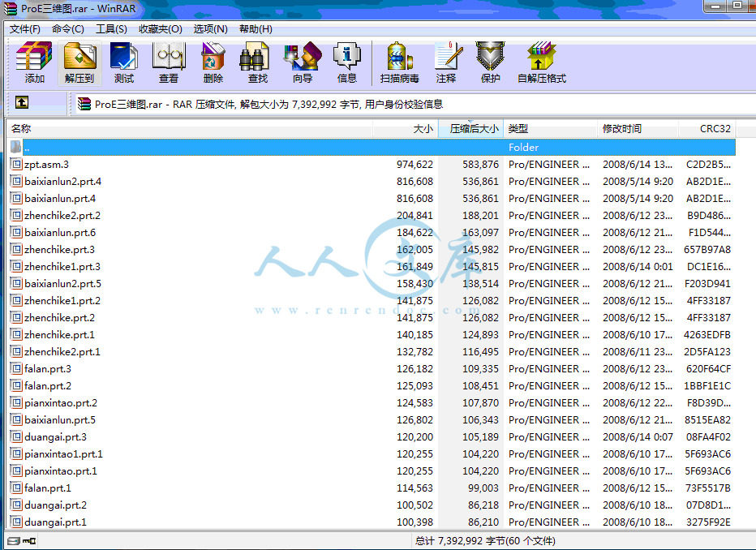
Task: Select file zhenchike.prt.3
Action: (x=372, y=250)
